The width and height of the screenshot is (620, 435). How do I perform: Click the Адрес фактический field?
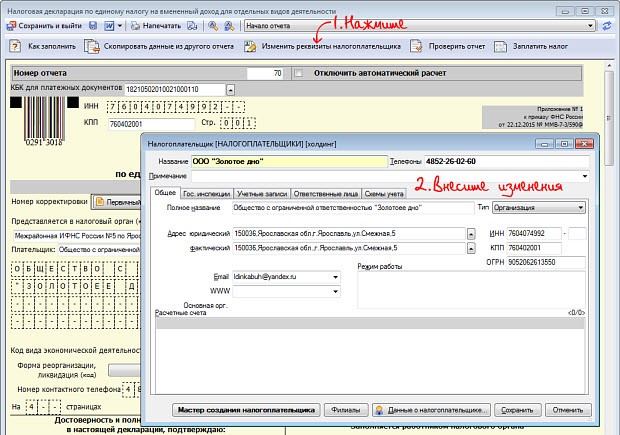pos(348,248)
